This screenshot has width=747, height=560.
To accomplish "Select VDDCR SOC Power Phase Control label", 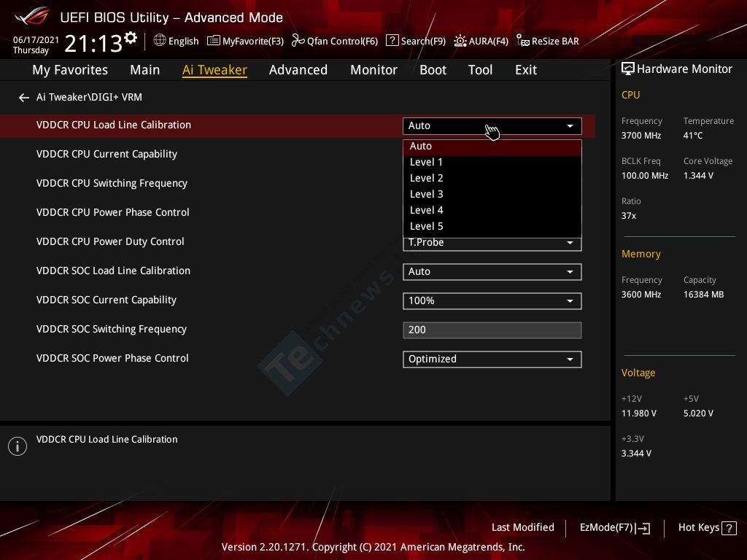I will [112, 358].
